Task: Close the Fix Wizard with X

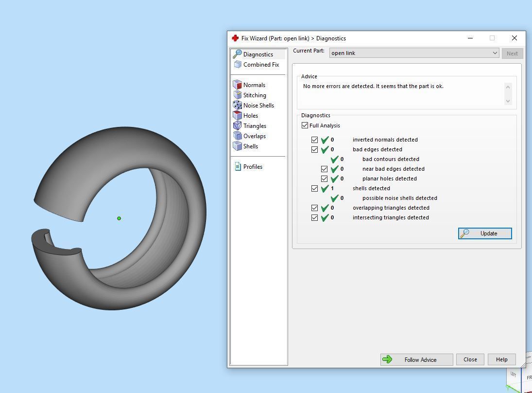Action: point(515,38)
